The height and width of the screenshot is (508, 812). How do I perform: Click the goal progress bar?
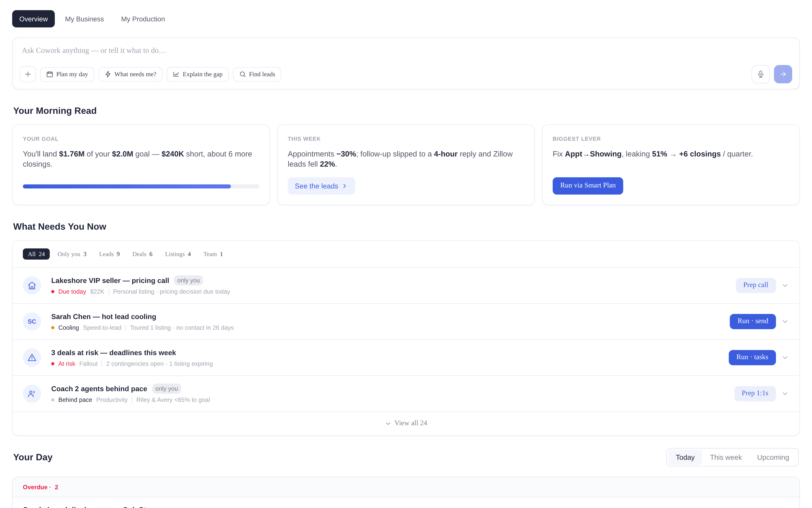[x=141, y=186]
